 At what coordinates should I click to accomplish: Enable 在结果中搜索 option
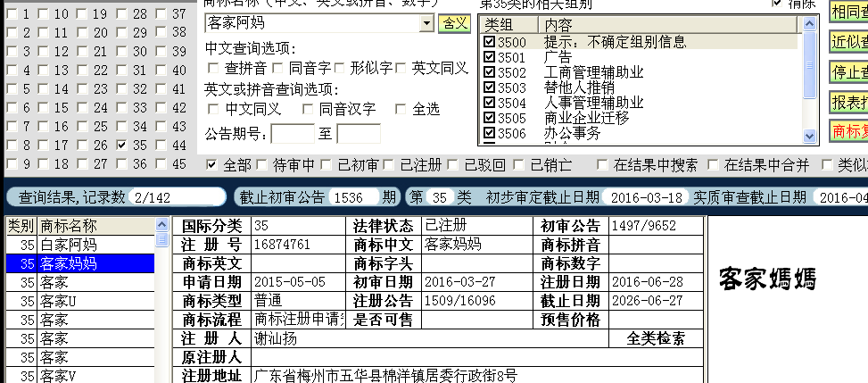(x=601, y=164)
